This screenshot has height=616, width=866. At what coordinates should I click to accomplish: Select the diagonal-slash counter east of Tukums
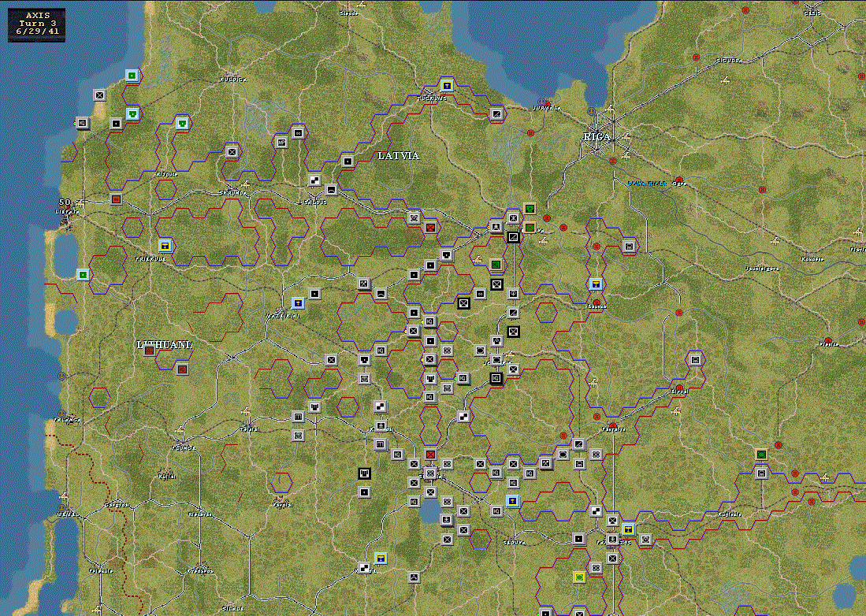(x=496, y=114)
